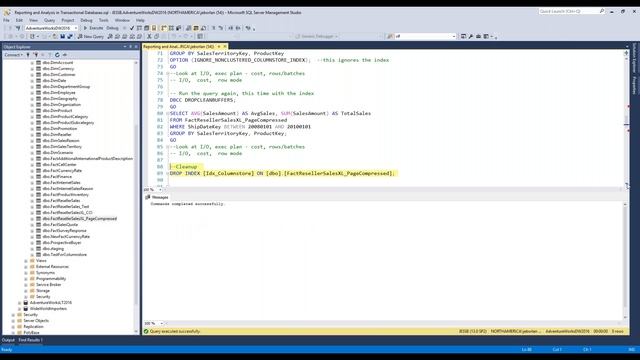The width and height of the screenshot is (640, 360).
Task: Click the Increase Indent icon
Action: pos(238,28)
